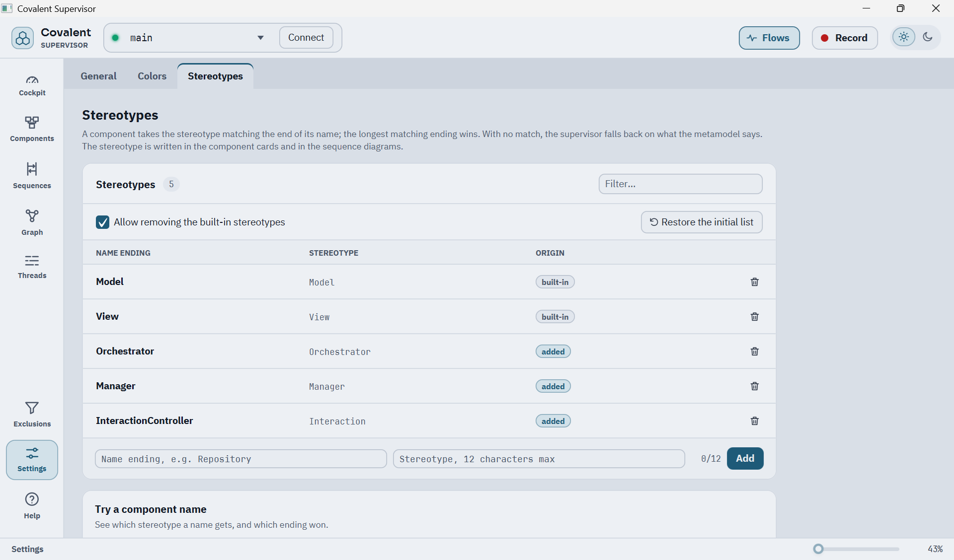Open the Exclusions filter page
The width and height of the screenshot is (954, 560).
click(x=32, y=414)
